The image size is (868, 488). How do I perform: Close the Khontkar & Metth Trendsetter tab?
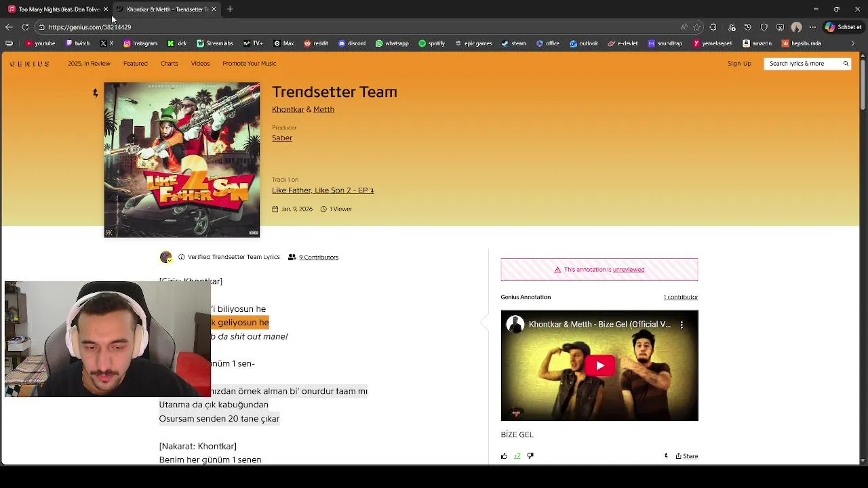214,9
